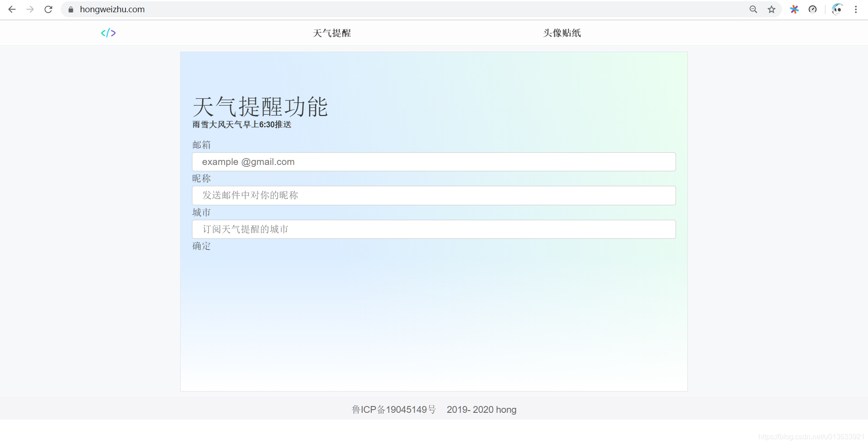Open the browser profile avatar
The width and height of the screenshot is (868, 445).
coord(837,10)
